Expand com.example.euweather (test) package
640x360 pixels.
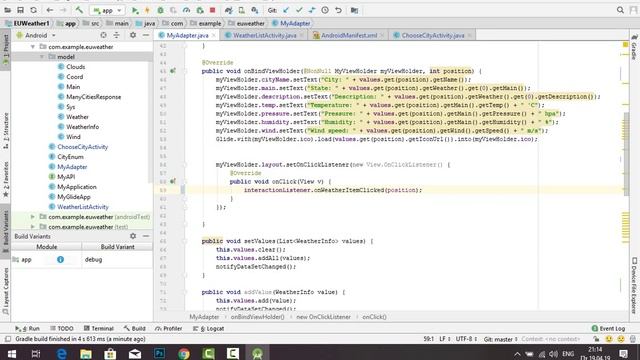(33, 227)
